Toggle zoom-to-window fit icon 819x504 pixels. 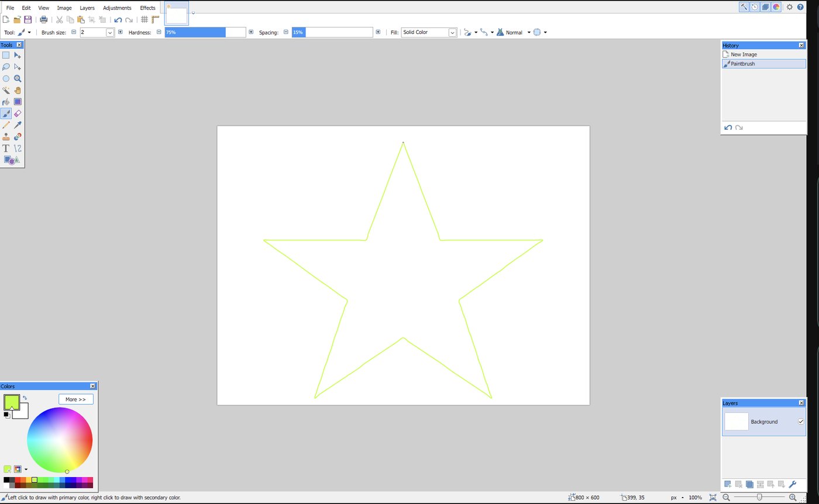point(713,498)
